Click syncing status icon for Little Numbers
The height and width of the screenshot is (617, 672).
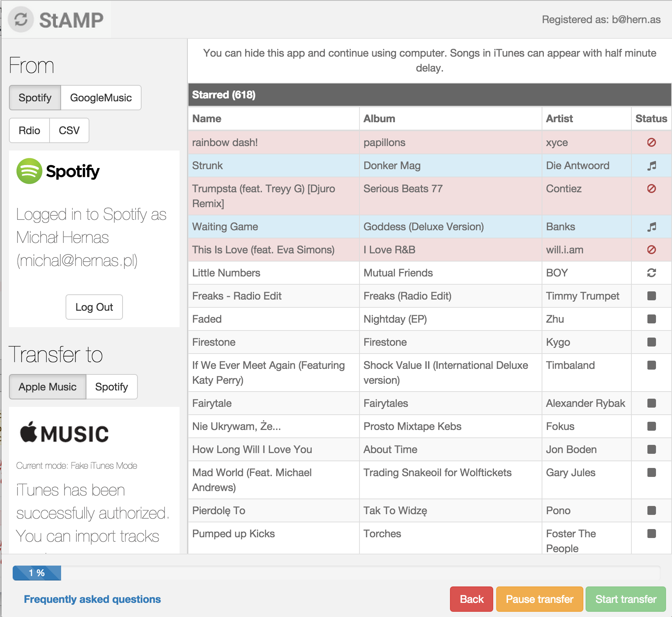(x=652, y=273)
